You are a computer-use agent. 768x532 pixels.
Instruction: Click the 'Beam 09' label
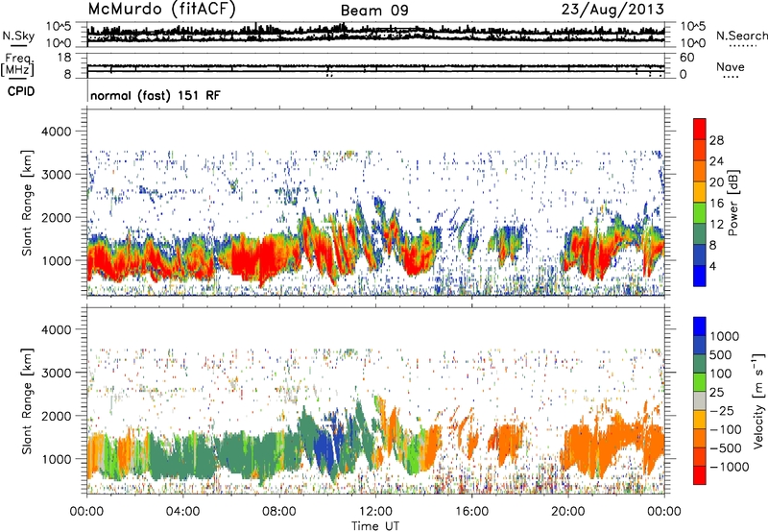pyautogui.click(x=374, y=11)
